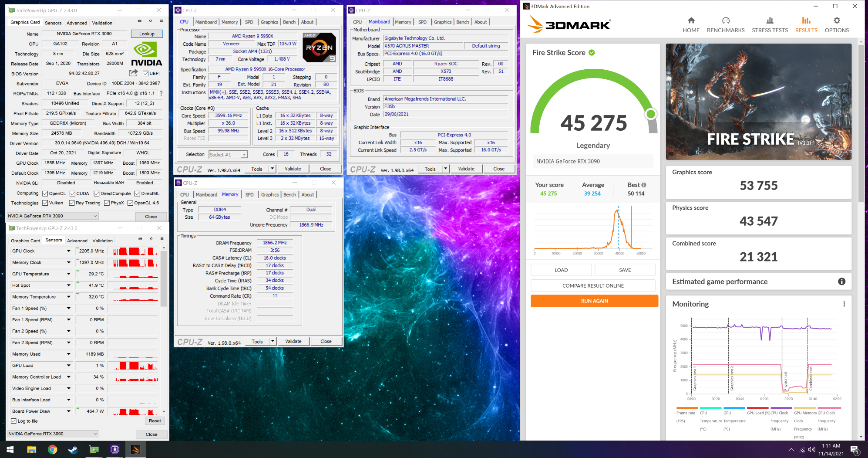This screenshot has height=458, width=868.
Task: Click green validation checkmark beside Fire Strike Score
Action: pos(592,53)
